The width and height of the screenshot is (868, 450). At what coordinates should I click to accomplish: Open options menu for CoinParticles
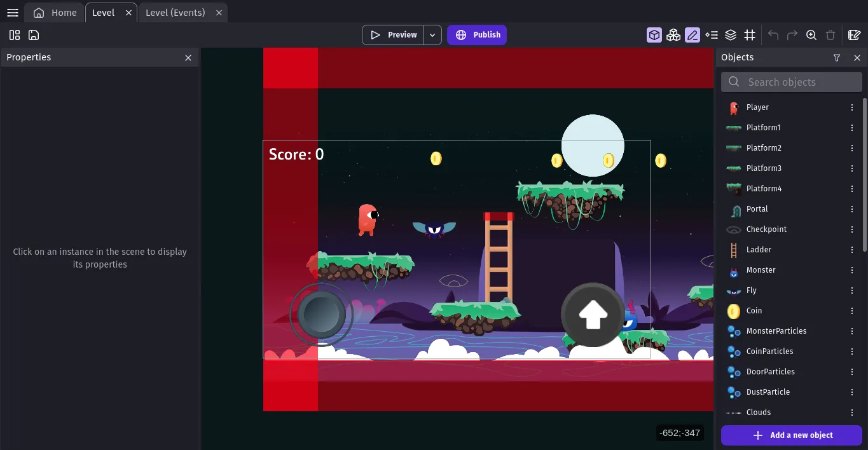coord(852,351)
